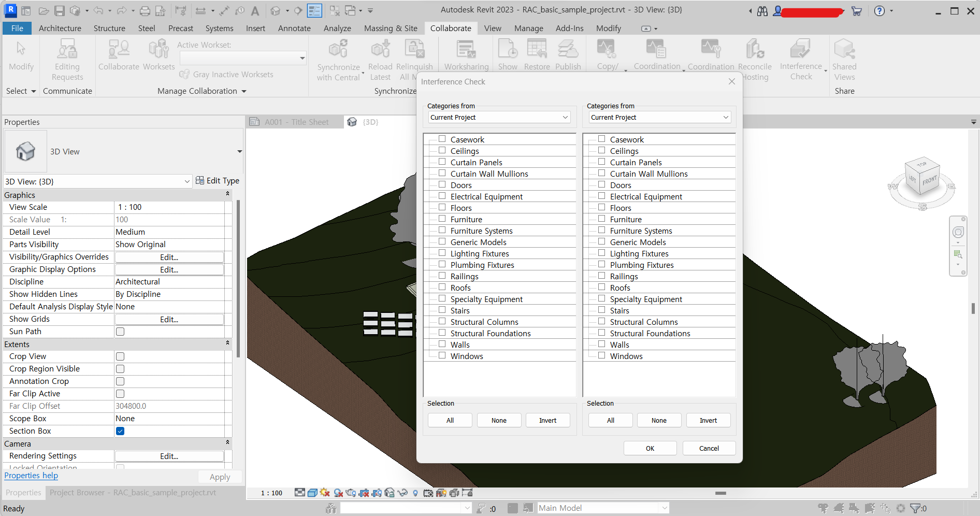Image resolution: width=980 pixels, height=516 pixels.
Task: Check Doors in left category list
Action: 442,184
